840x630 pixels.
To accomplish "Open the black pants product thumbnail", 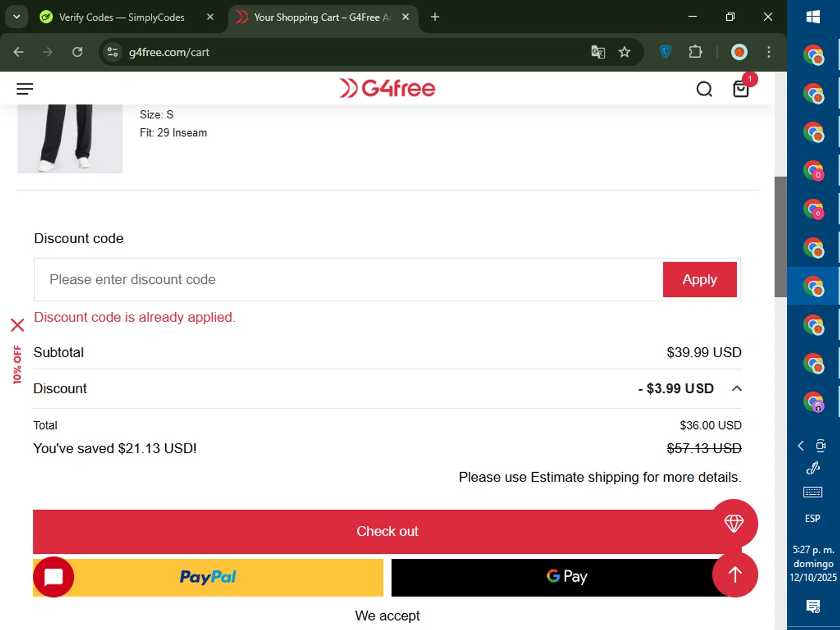I will click(x=70, y=138).
